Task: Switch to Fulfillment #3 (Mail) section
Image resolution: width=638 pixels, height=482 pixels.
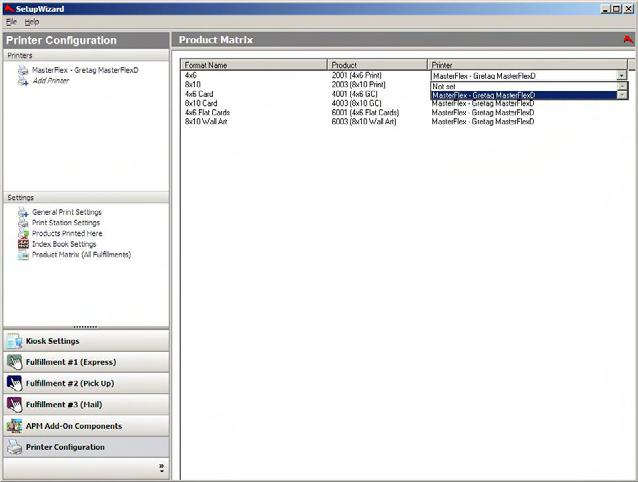Action: coord(86,404)
